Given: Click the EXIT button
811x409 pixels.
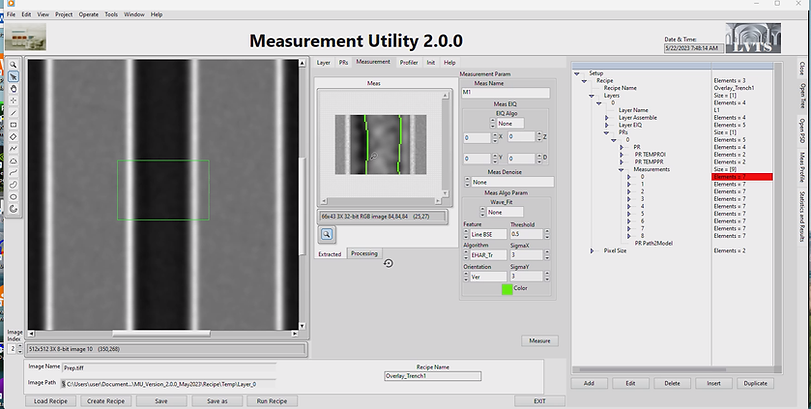Looking at the screenshot, I should pyautogui.click(x=539, y=401).
